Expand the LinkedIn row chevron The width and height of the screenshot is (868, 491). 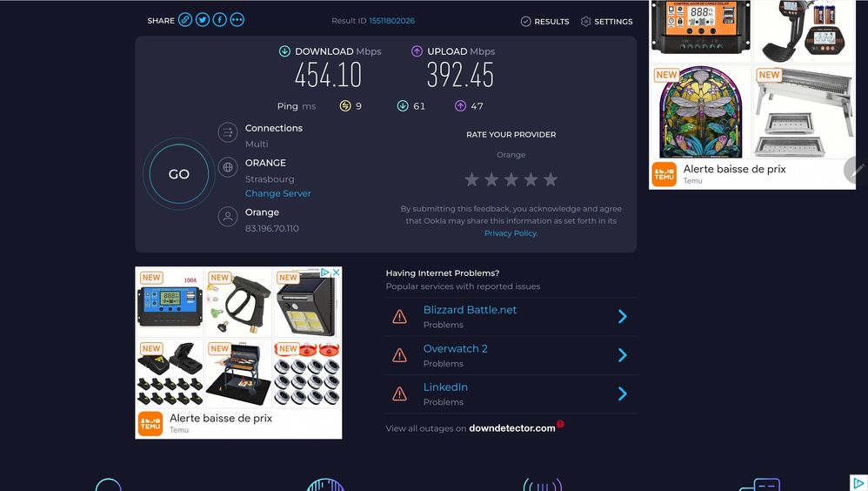[622, 394]
